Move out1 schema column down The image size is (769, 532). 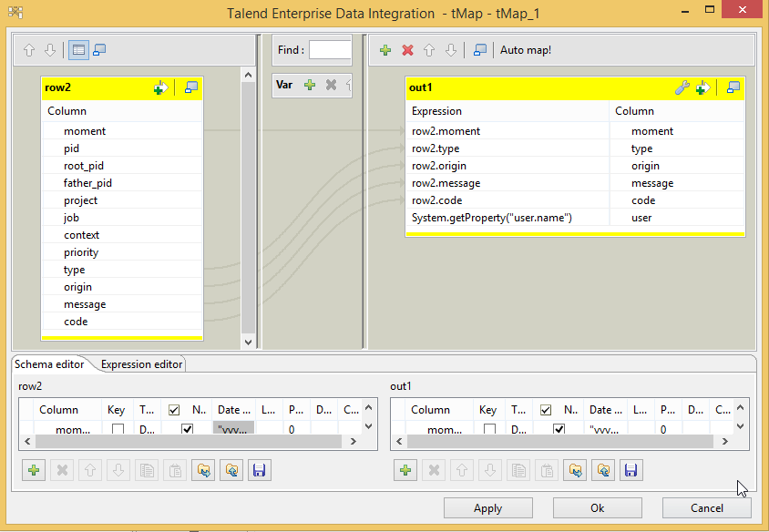(x=490, y=471)
